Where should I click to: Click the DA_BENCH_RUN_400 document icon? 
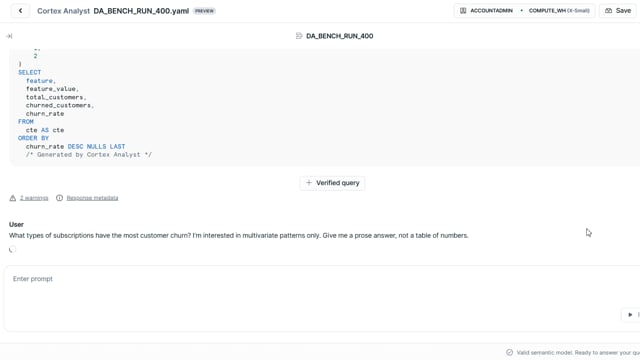(299, 36)
